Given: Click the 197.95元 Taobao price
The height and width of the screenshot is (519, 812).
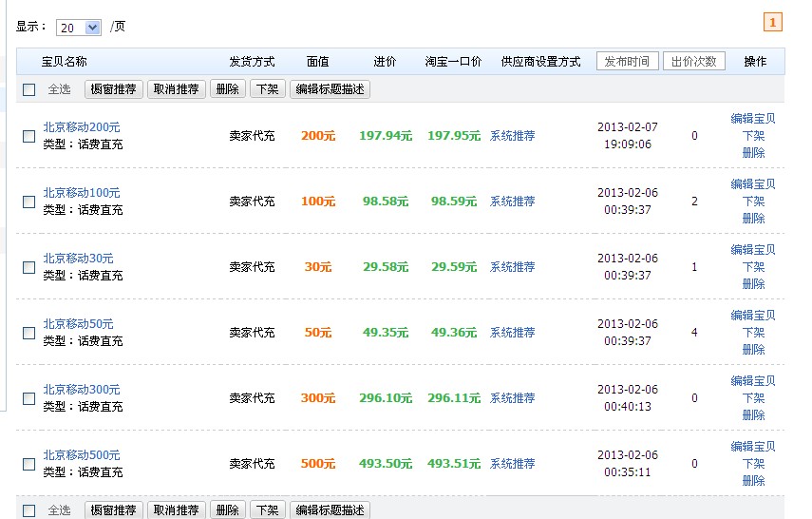Looking at the screenshot, I should 454,136.
